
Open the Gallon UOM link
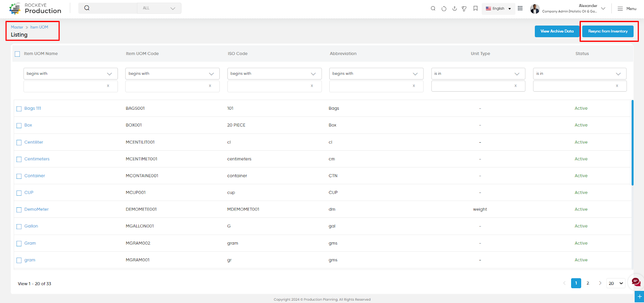pyautogui.click(x=31, y=226)
